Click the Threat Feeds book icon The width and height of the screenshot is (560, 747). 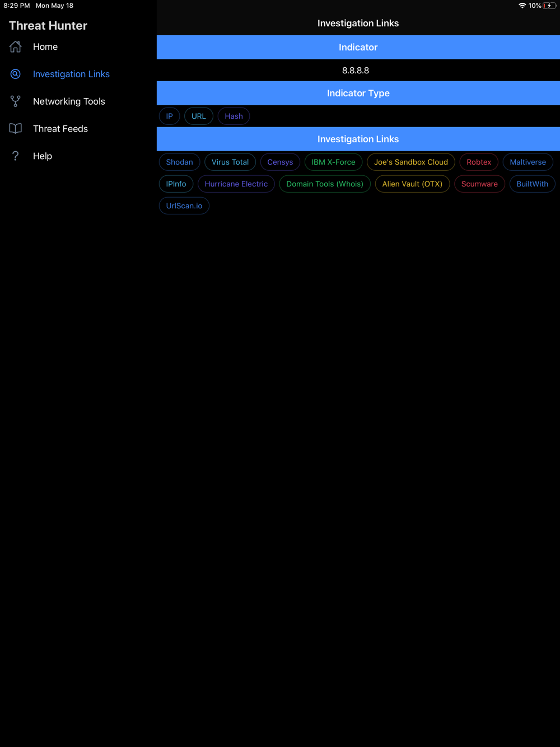(x=16, y=129)
